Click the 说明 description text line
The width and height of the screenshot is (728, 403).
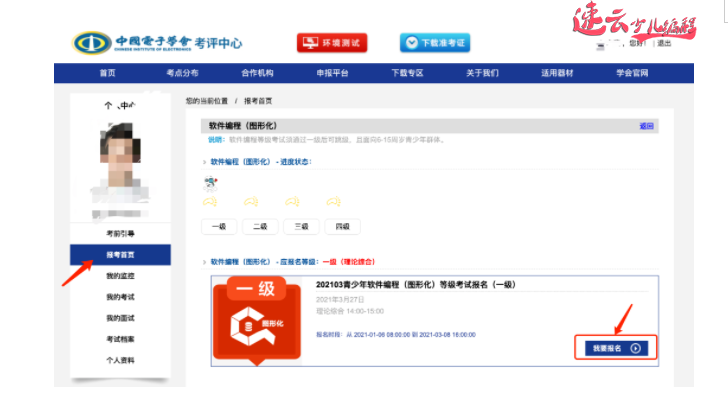(326, 140)
